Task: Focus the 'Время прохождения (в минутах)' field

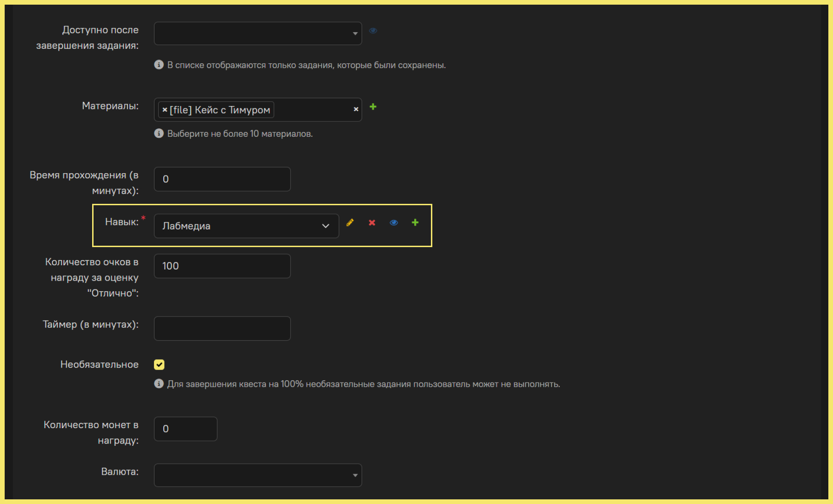Action: 222,179
